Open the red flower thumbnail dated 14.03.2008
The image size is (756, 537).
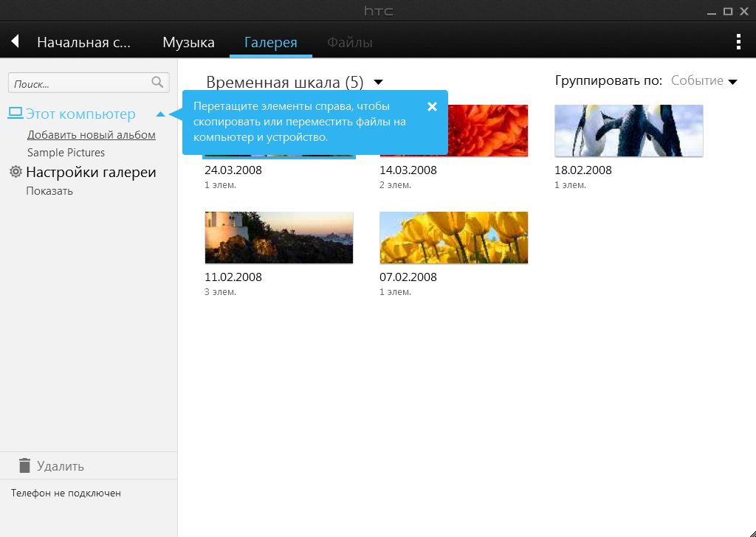[487, 131]
